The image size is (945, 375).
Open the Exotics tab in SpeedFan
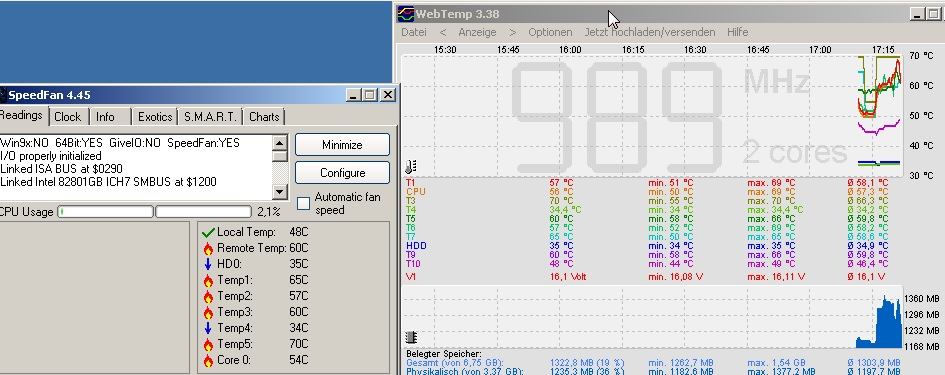pos(155,117)
